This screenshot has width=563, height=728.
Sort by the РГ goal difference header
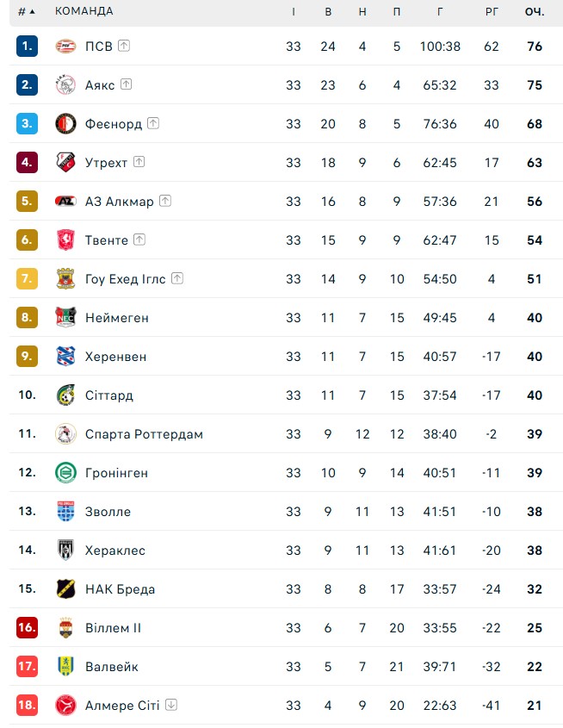pos(492,11)
